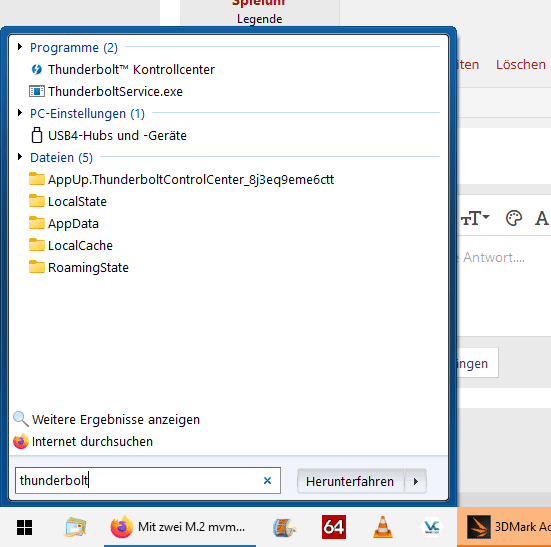Click the Herunterfahren button
This screenshot has width=551, height=547.
350,481
